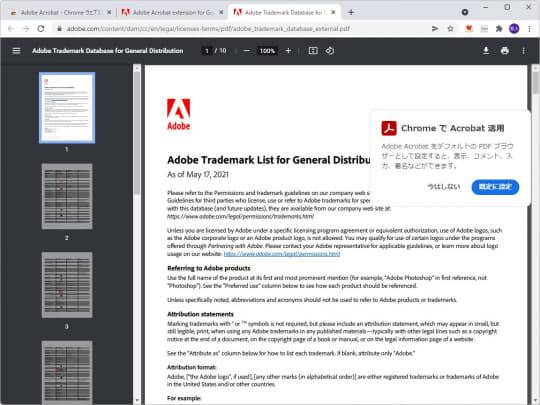Switch to the Adobe Acrobat extension tab
Viewport: 540px width, 405px height.
[169, 12]
